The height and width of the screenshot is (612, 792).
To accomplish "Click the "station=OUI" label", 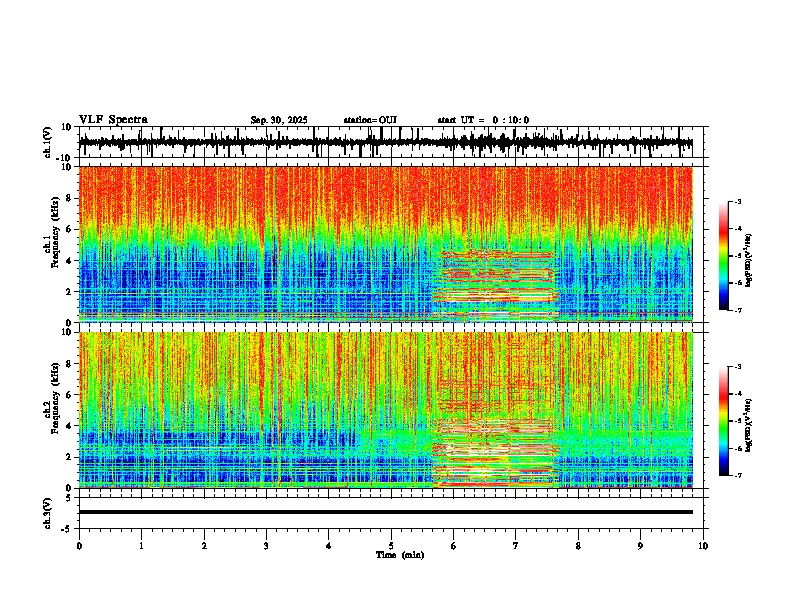I will click(x=370, y=120).
